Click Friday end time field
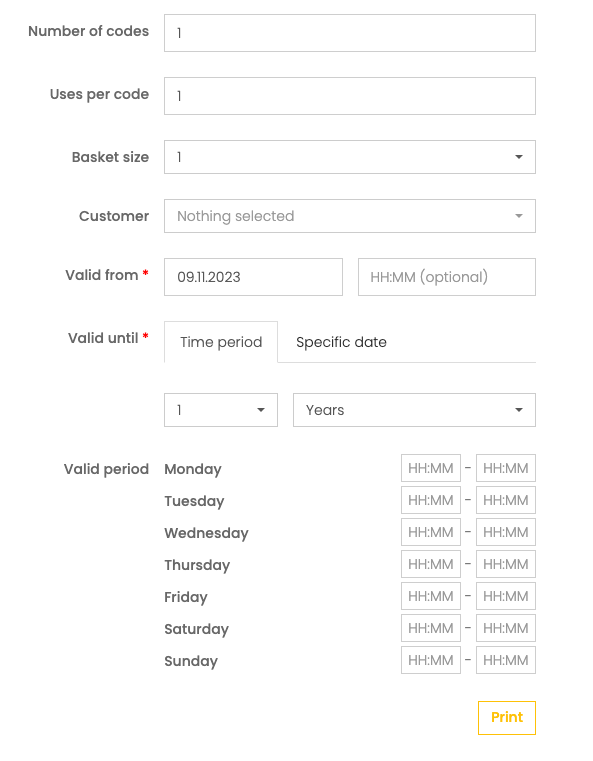593x761 pixels. click(x=506, y=596)
